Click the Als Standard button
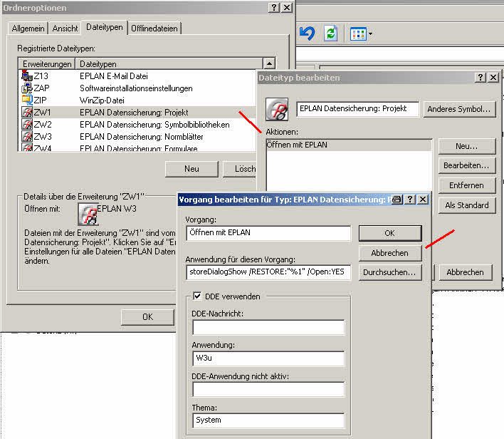Screen dimensions: 504x439 467,205
